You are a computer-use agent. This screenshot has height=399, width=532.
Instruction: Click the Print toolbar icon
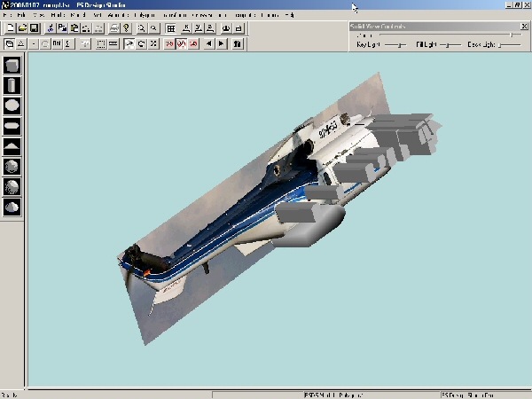[x=113, y=28]
